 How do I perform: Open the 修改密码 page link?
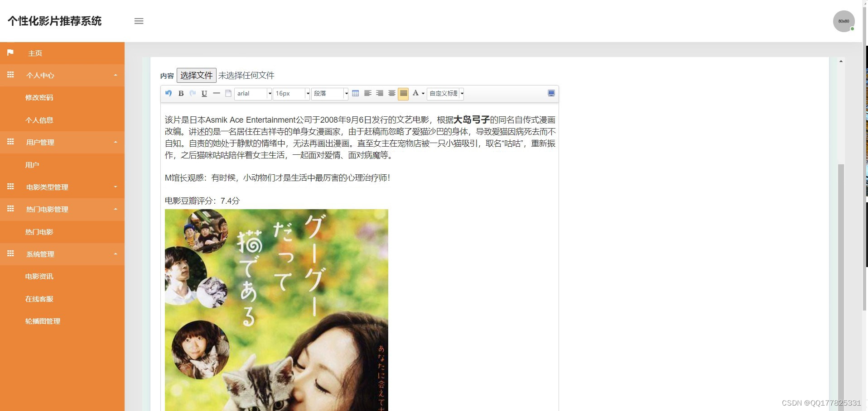pos(39,97)
